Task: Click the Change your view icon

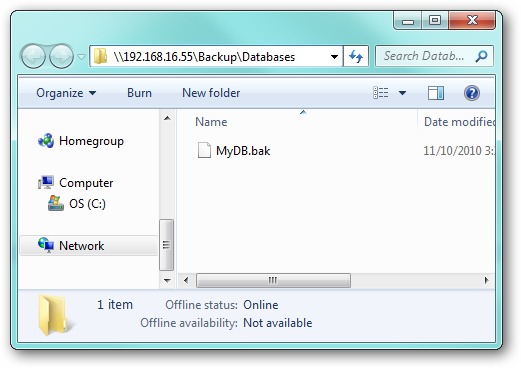Action: (x=381, y=93)
